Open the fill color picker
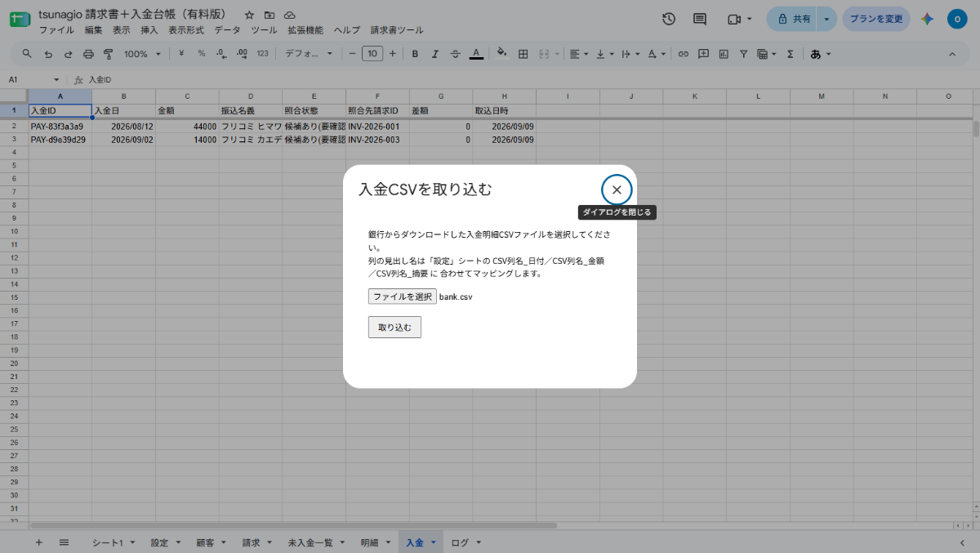This screenshot has width=980, height=553. pyautogui.click(x=502, y=54)
